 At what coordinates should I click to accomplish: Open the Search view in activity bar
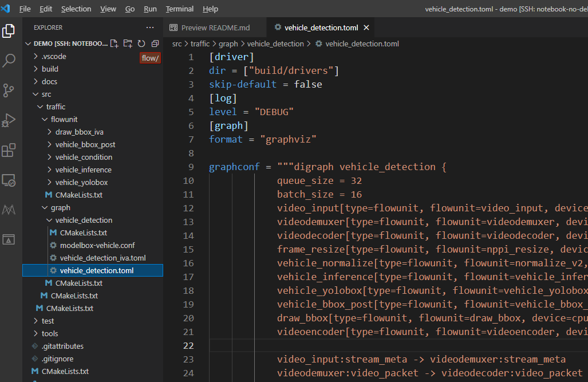[9, 60]
